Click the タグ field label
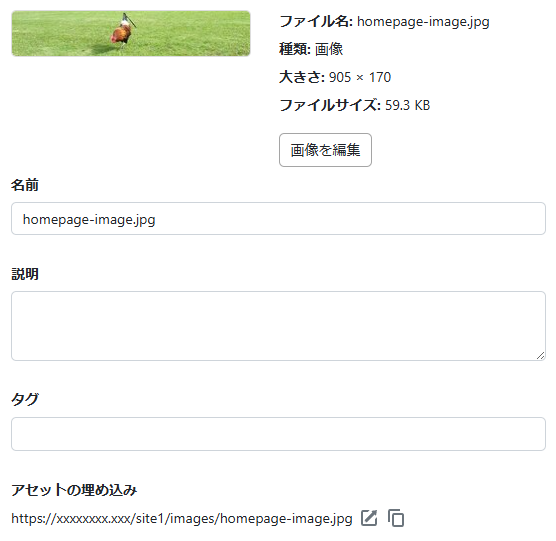The height and width of the screenshot is (541, 556). click(25, 399)
